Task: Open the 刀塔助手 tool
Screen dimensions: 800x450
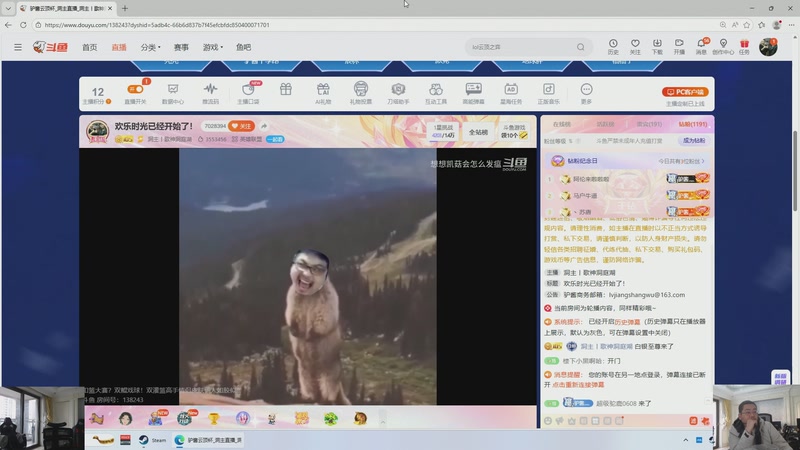Action: click(398, 93)
